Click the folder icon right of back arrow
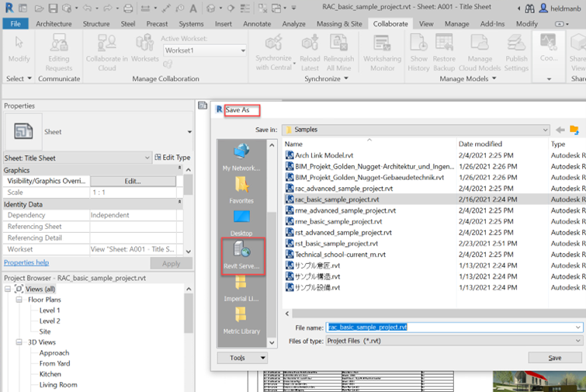The width and height of the screenshot is (586, 392). click(x=574, y=130)
